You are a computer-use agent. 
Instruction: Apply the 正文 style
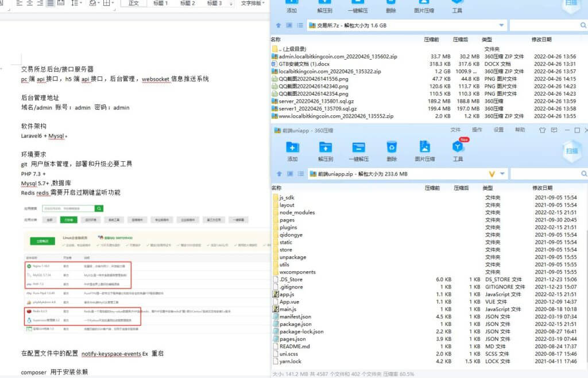pyautogui.click(x=133, y=3)
